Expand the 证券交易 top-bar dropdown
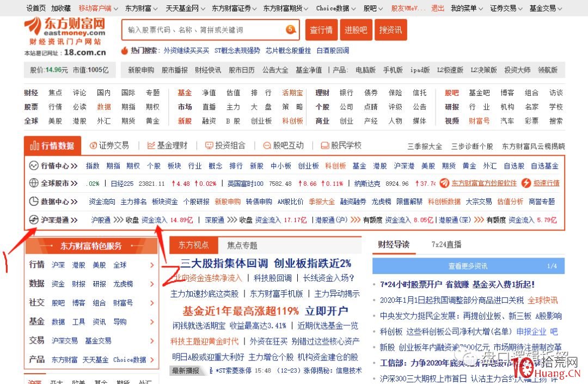Image resolution: width=588 pixels, height=384 pixels. tap(520, 9)
